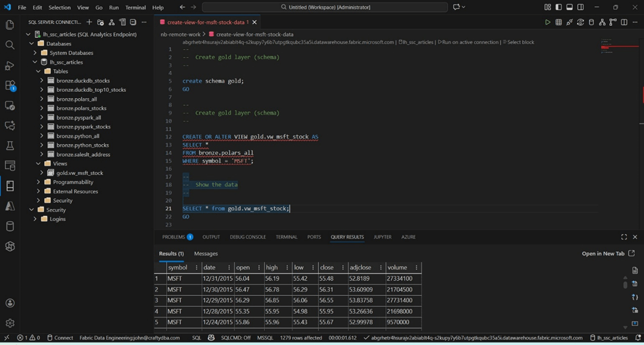Open Search in the activity bar
Screen dimensions: 644x345
tap(10, 45)
